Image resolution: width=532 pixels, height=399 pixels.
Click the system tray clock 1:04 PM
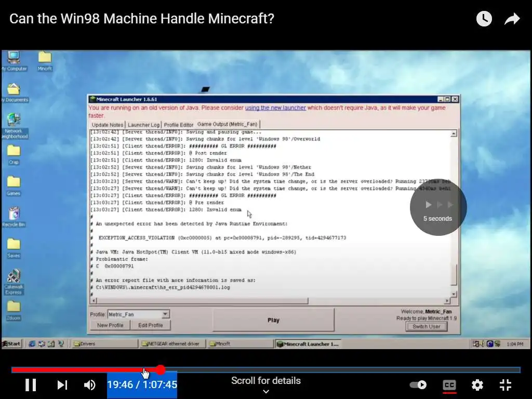[515, 344]
